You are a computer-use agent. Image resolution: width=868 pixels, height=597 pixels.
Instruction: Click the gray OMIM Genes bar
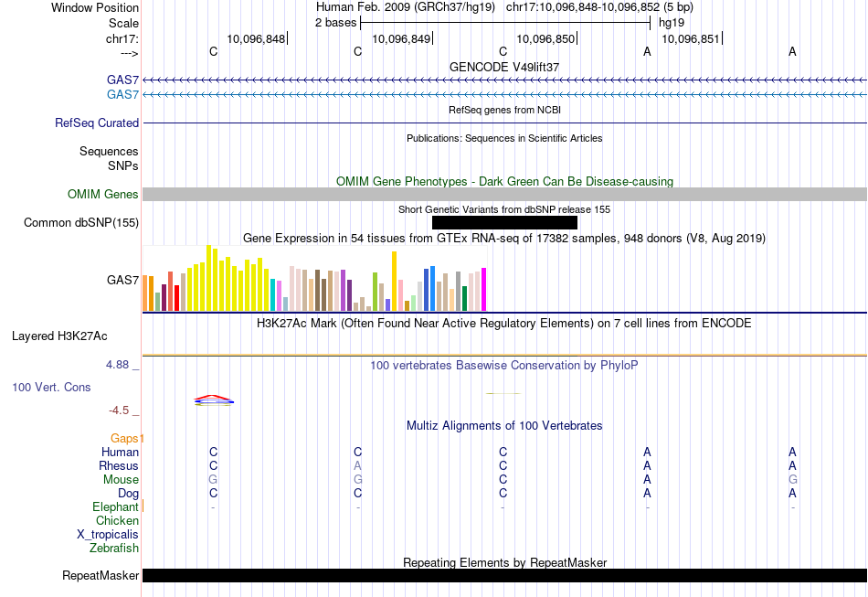tap(505, 195)
